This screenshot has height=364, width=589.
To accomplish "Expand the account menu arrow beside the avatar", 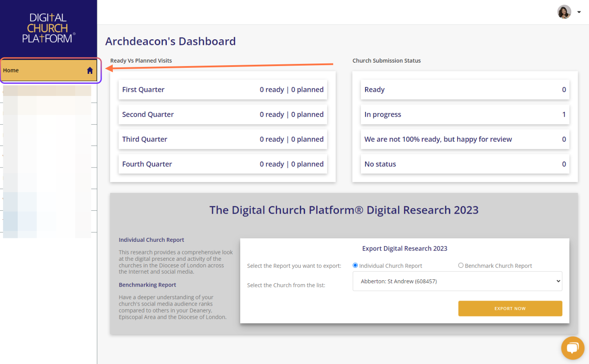I will pyautogui.click(x=579, y=12).
